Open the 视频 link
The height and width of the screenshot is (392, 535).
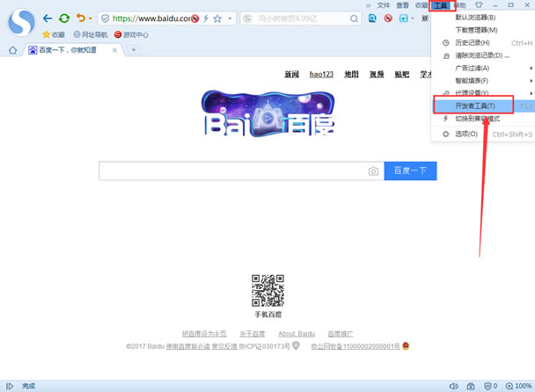pos(377,74)
